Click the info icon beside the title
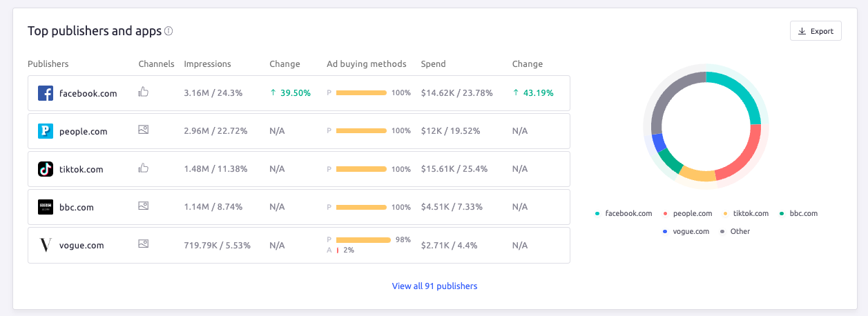Image resolution: width=868 pixels, height=316 pixels. click(168, 31)
